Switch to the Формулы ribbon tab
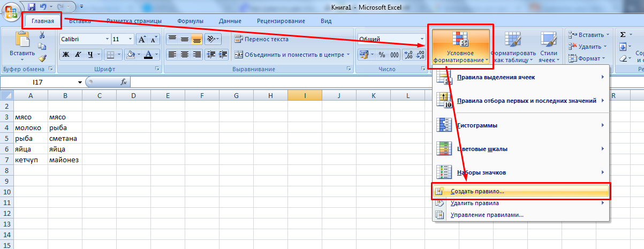Screen dimensions: 644x249 [190, 21]
